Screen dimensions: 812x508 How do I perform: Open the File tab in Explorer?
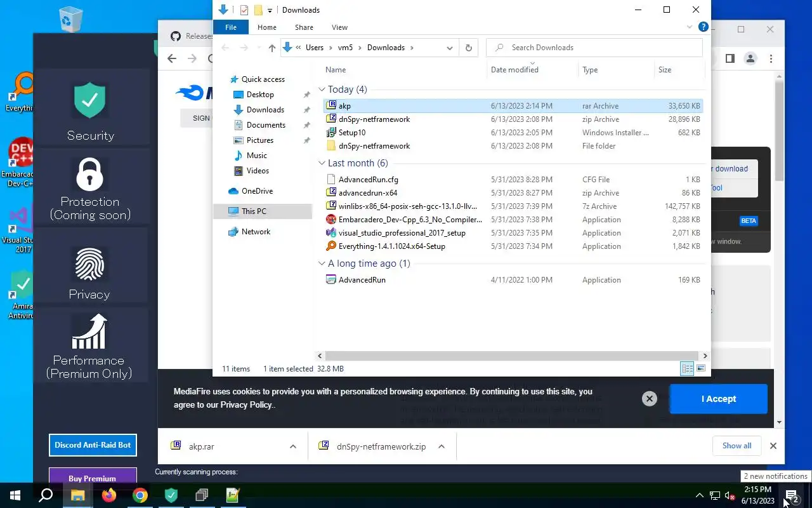pos(231,27)
